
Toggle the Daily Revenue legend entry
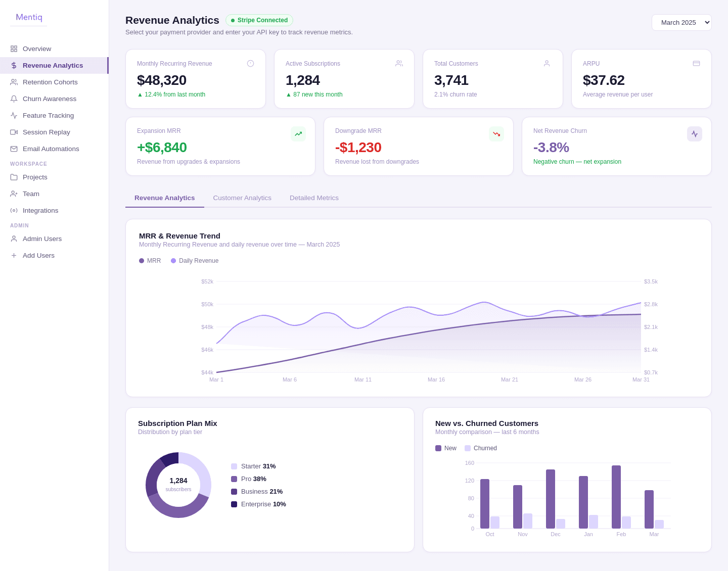click(x=194, y=261)
